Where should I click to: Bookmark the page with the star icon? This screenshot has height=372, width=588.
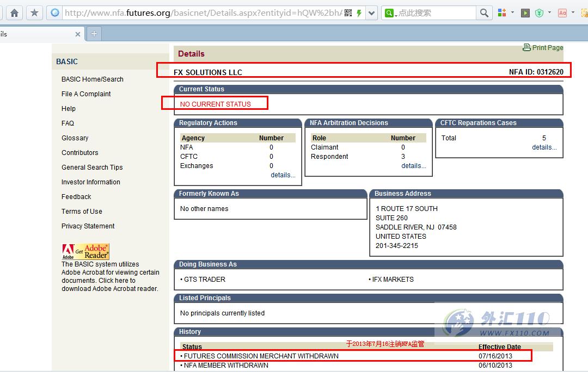pos(34,13)
